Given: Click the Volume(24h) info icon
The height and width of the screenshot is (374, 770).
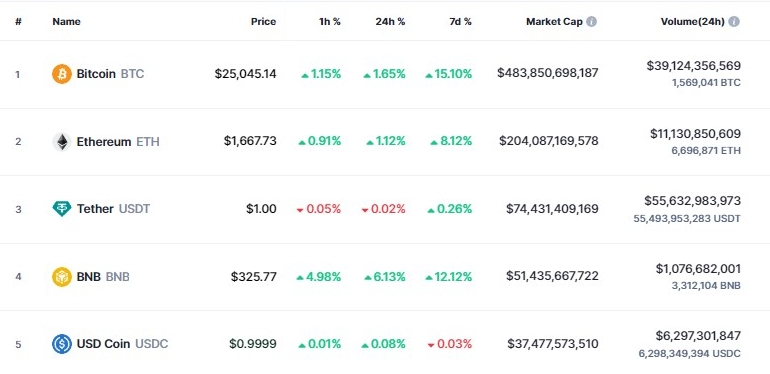Looking at the screenshot, I should (734, 22).
